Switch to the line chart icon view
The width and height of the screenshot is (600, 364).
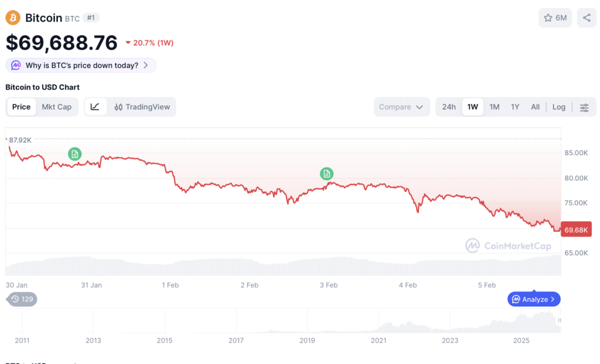coord(96,107)
